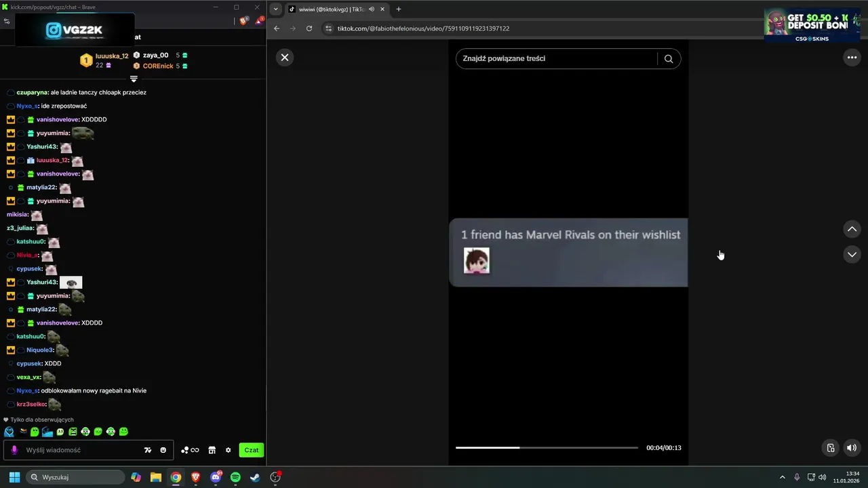
Task: Go to next TikTok video arrow
Action: tap(852, 254)
